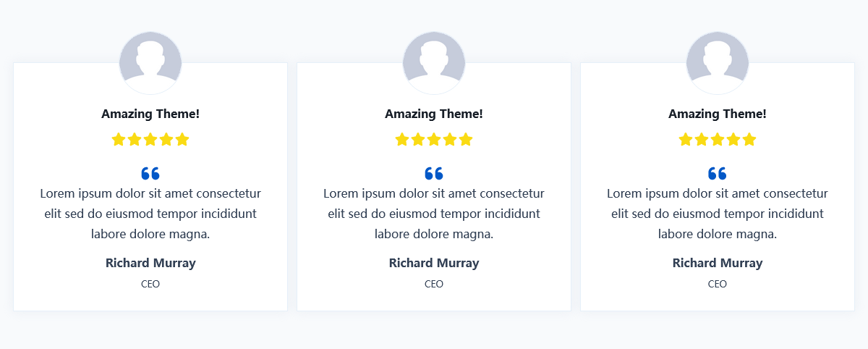This screenshot has height=349, width=868.
Task: Click 'Amazing Theme!' heading in the third card
Action: (718, 114)
